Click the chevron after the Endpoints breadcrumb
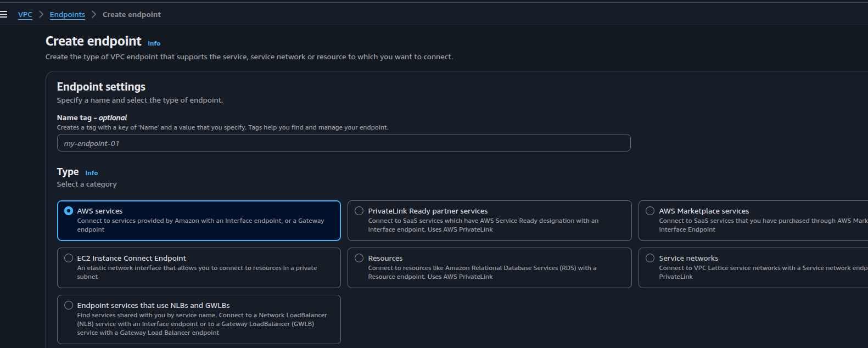This screenshot has width=868, height=348. pyautogui.click(x=94, y=15)
